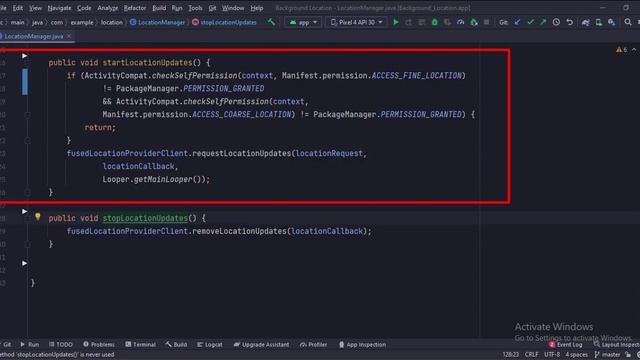
Task: Click the stopLocationUpdates breadcrumb
Action: click(224, 22)
